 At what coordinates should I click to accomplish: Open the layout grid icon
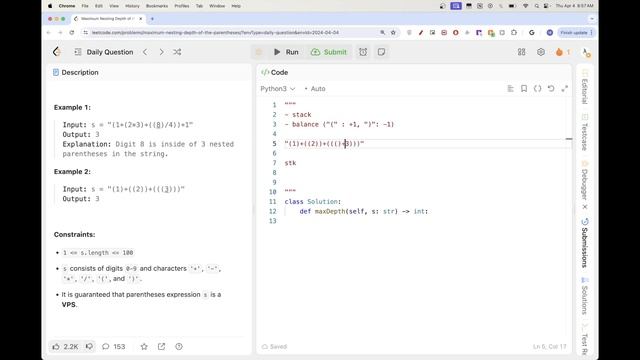pos(522,52)
